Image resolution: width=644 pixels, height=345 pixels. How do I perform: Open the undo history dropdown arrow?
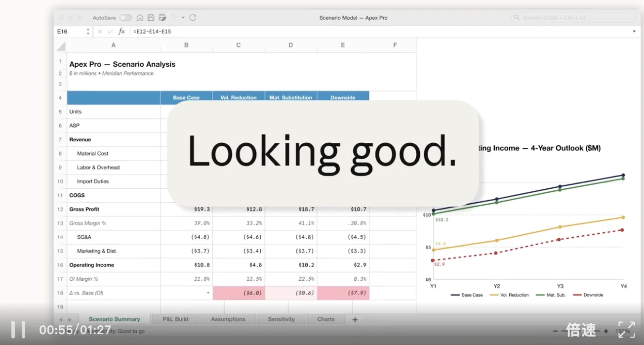pyautogui.click(x=183, y=18)
